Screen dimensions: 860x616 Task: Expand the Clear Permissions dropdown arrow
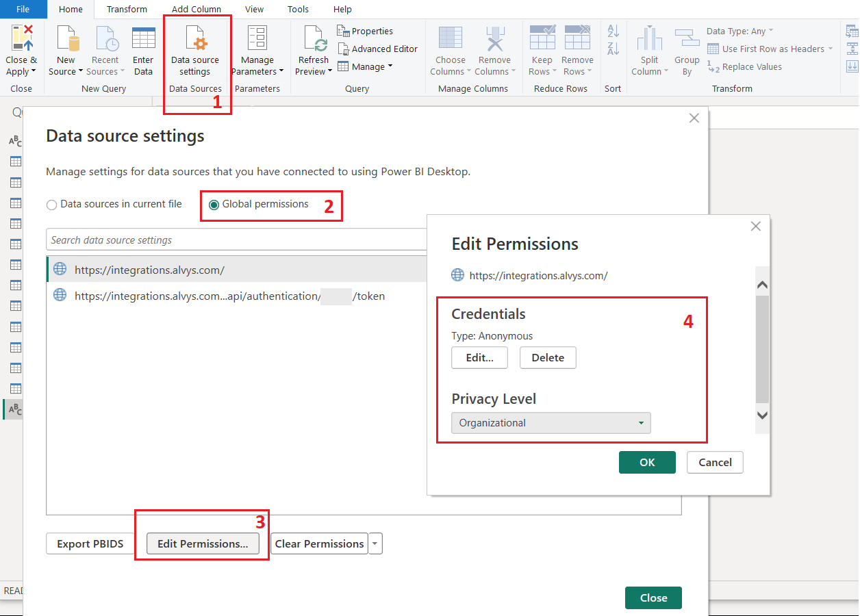375,544
